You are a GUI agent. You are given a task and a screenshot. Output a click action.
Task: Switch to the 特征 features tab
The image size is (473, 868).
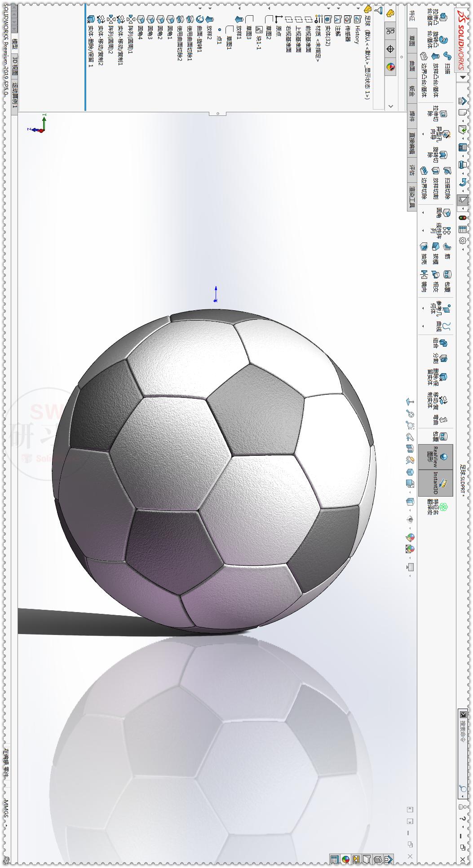[412, 16]
